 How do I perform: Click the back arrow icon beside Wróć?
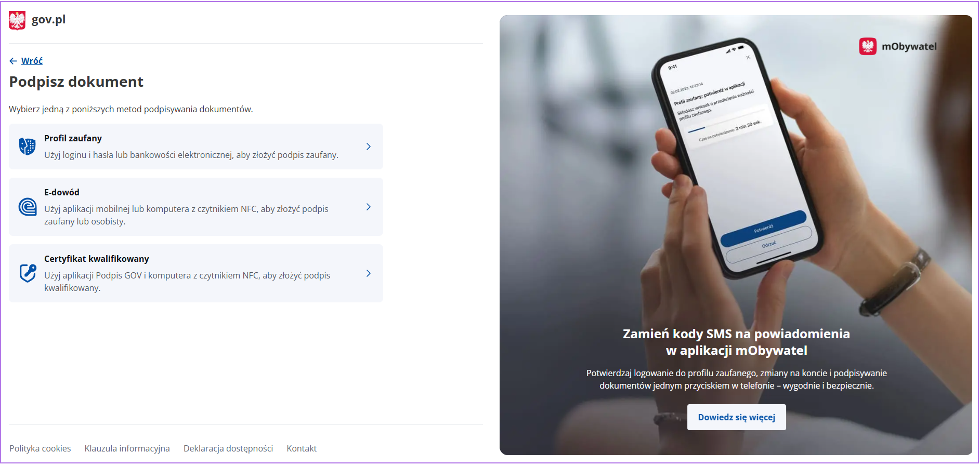click(x=14, y=61)
